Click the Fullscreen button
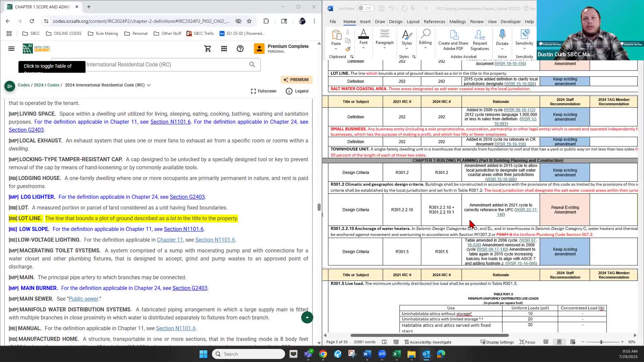Screen dimensions: 644x362 pos(264,91)
